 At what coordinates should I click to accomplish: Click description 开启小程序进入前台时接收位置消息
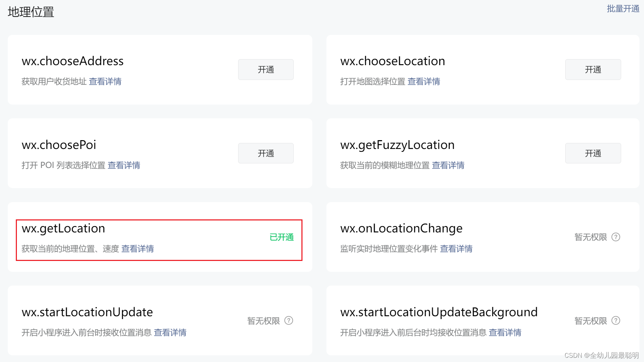click(x=87, y=332)
